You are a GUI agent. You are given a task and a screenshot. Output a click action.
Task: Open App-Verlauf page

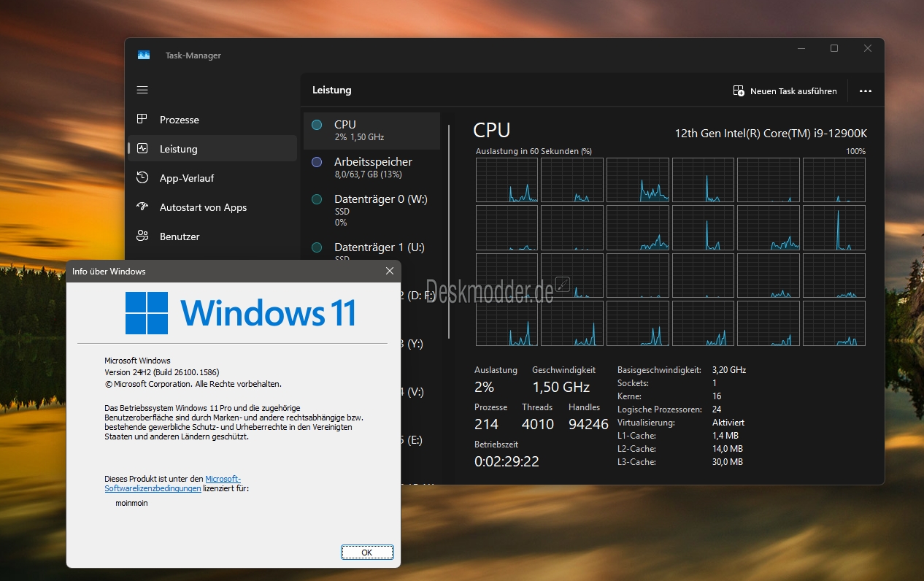[x=212, y=178]
